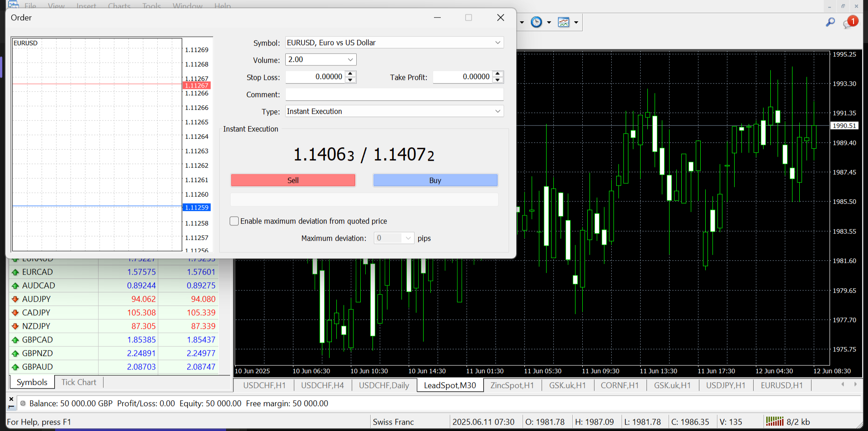Increase the Take Profit value

(498, 74)
